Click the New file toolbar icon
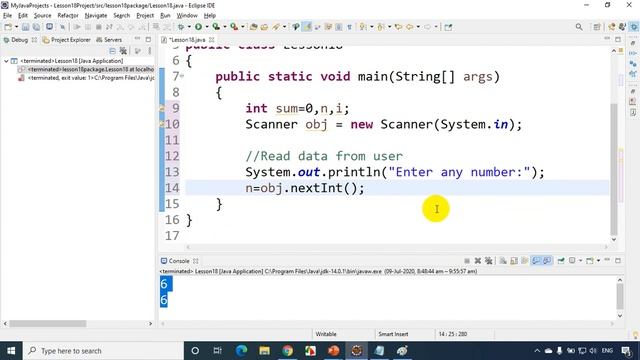This screenshot has width=640, height=360. 8,27
